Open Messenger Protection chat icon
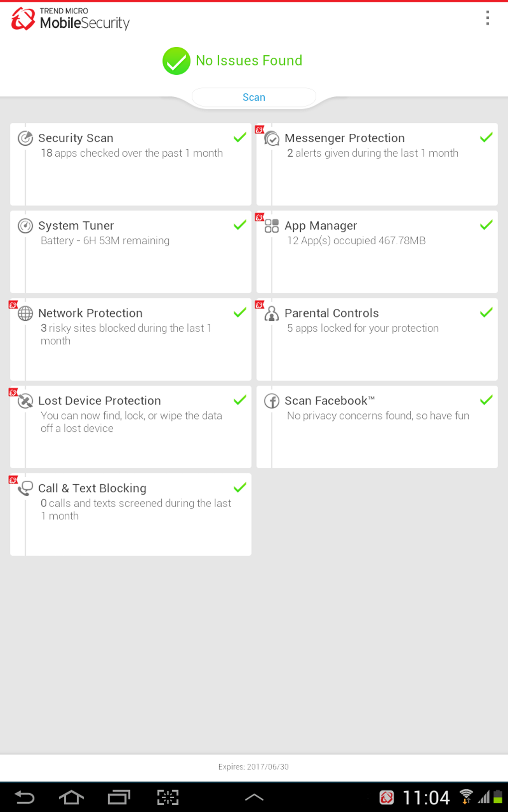508x812 pixels. tap(272, 138)
